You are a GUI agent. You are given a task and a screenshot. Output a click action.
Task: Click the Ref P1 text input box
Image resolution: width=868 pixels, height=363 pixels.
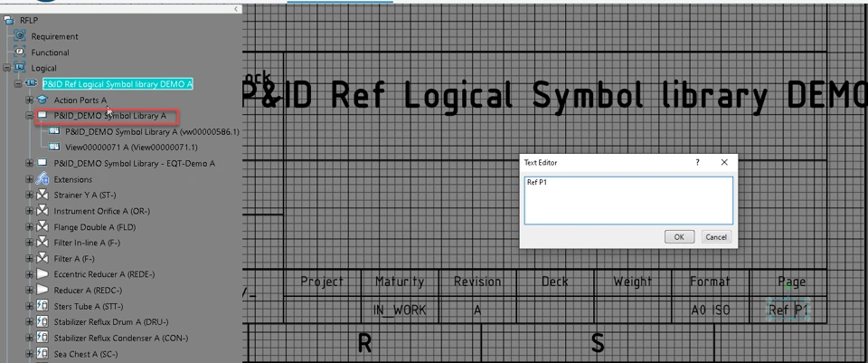tap(628, 201)
